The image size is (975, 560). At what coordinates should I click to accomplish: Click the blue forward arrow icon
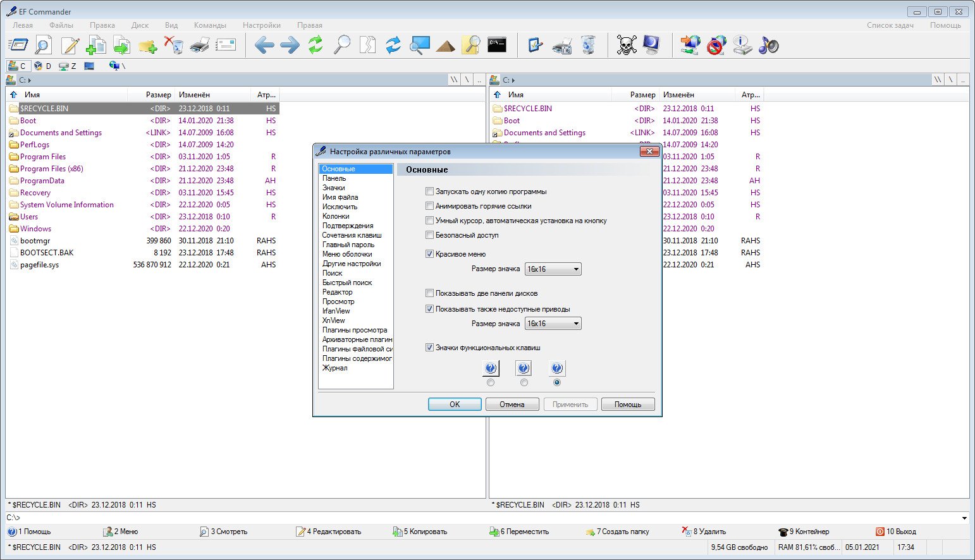pos(290,45)
